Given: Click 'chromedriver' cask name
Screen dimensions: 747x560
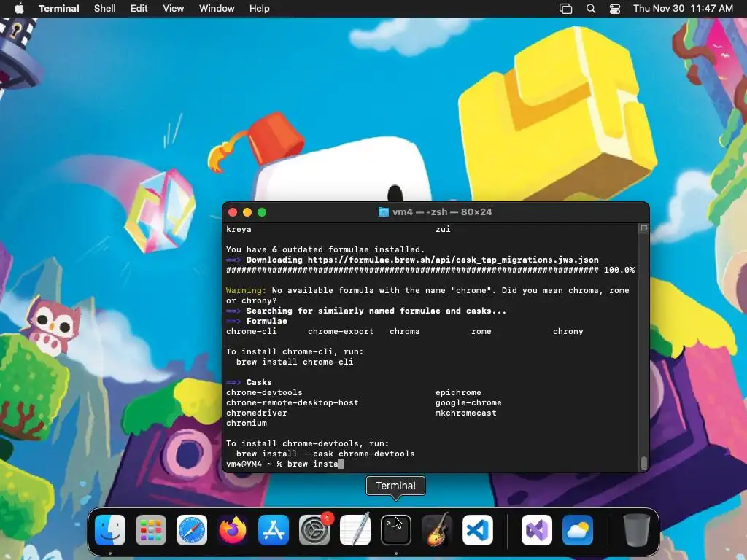Looking at the screenshot, I should coord(256,413).
